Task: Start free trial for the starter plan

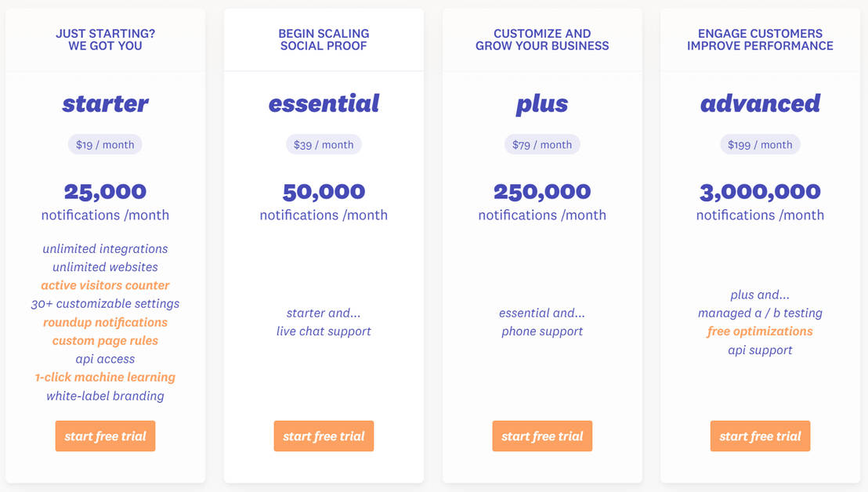Action: [x=105, y=436]
